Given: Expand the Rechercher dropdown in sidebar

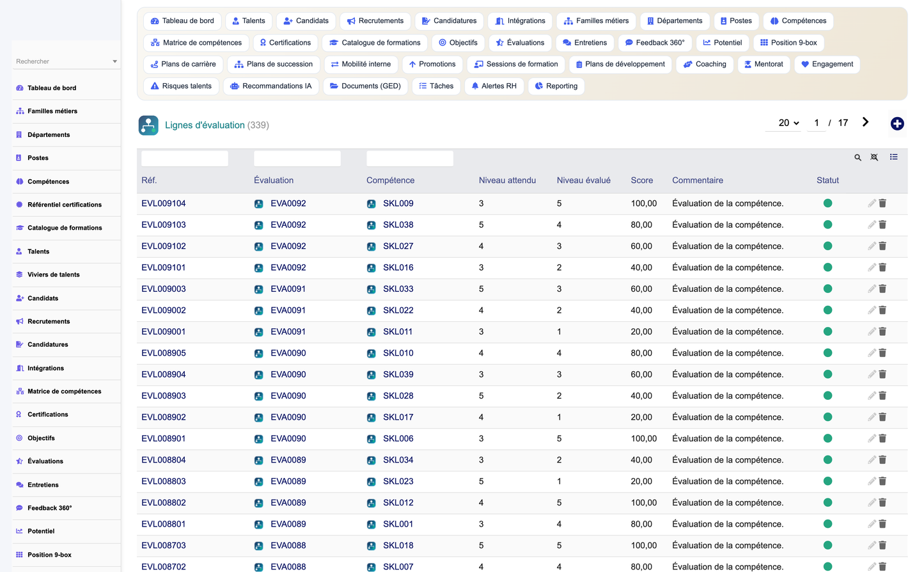Looking at the screenshot, I should click(x=114, y=61).
